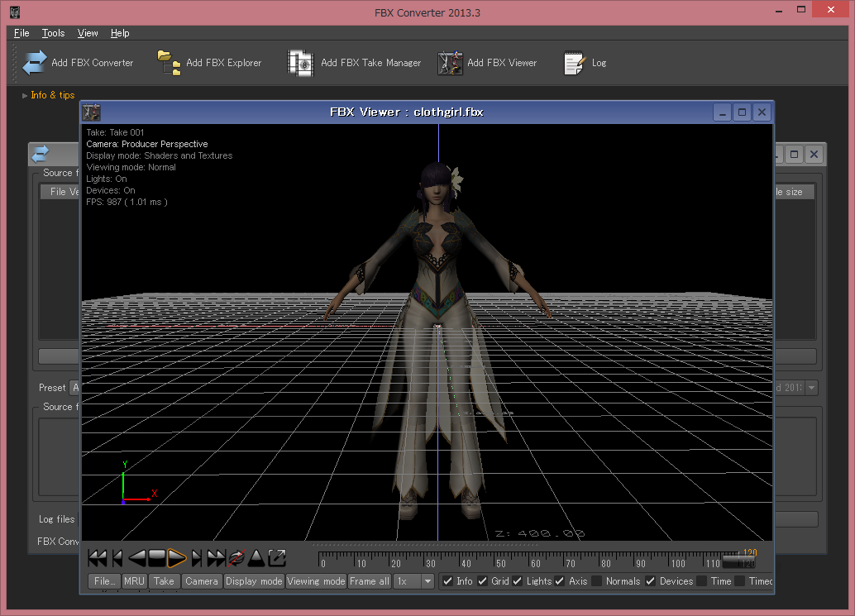Stop the animation playback

click(x=157, y=557)
